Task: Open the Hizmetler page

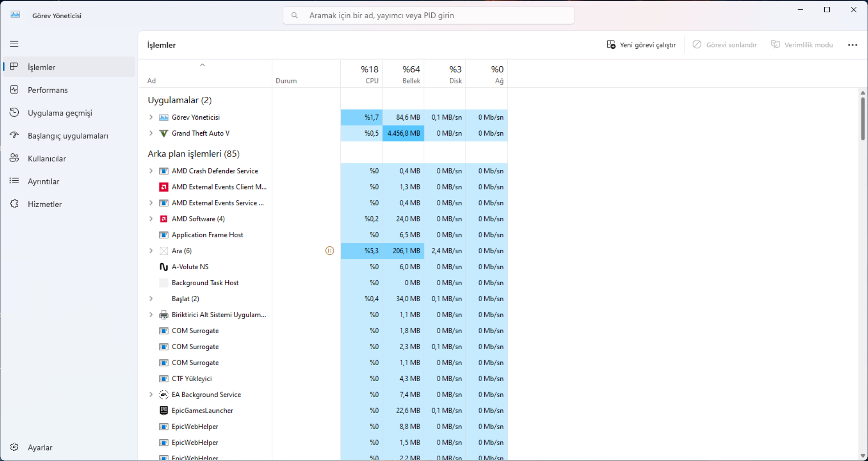Action: click(69, 204)
